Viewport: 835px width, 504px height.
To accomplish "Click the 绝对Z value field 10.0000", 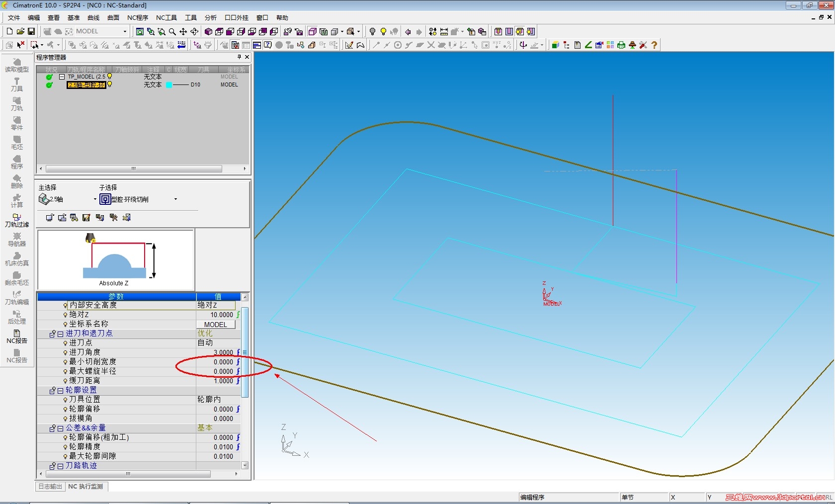I will [216, 315].
